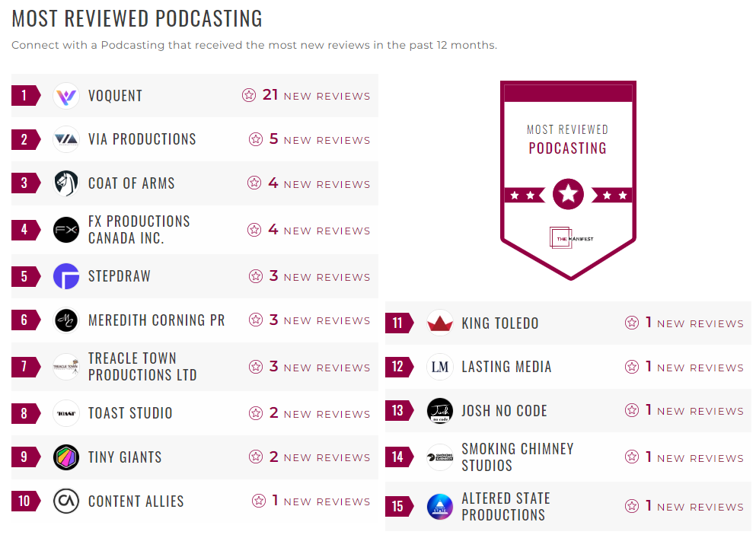756x538 pixels.
Task: Click the VIA Productions logo icon
Action: coord(66,139)
